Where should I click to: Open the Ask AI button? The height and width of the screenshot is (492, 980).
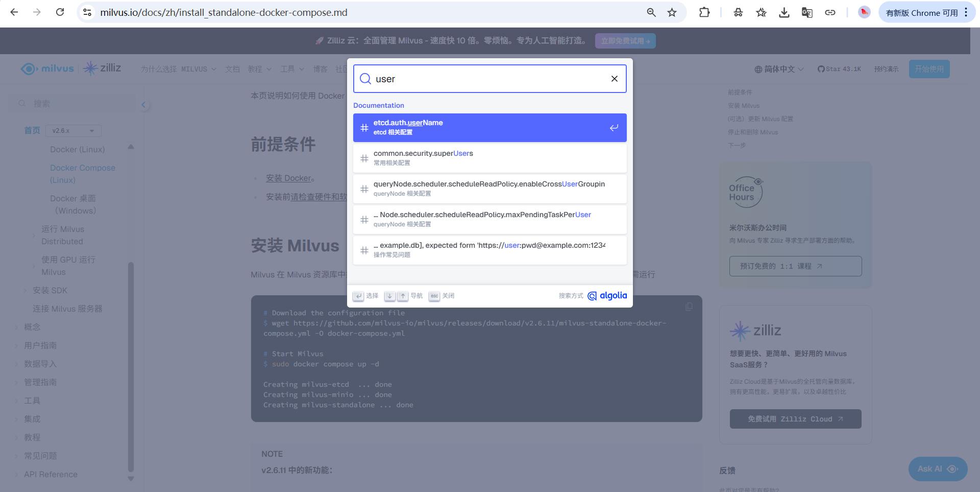point(938,468)
